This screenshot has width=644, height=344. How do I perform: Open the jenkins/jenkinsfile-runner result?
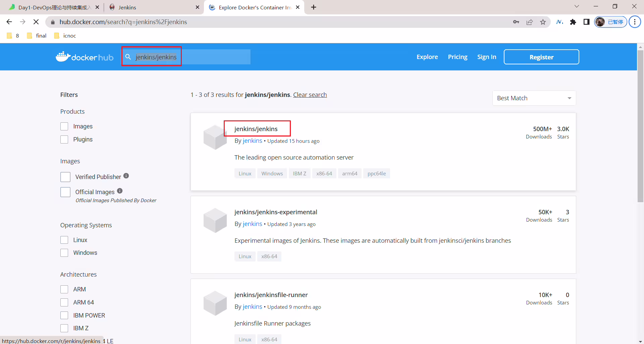click(x=271, y=295)
